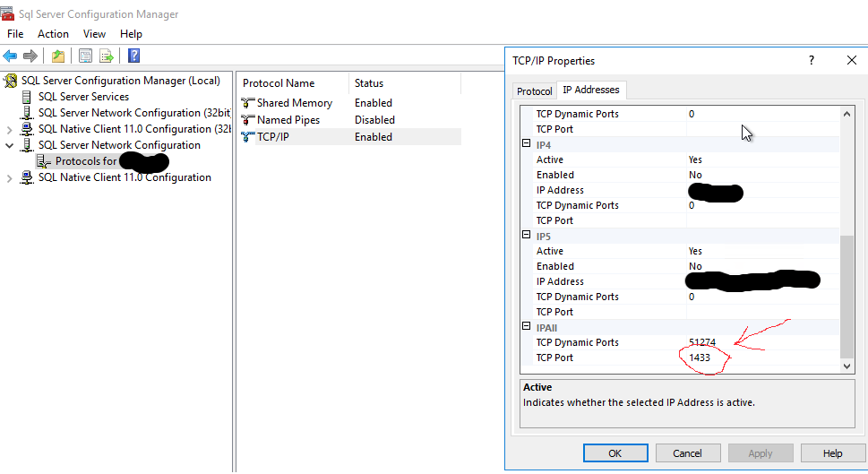
Task: Click the question mark in TCP/IP Properties title
Action: tap(811, 60)
